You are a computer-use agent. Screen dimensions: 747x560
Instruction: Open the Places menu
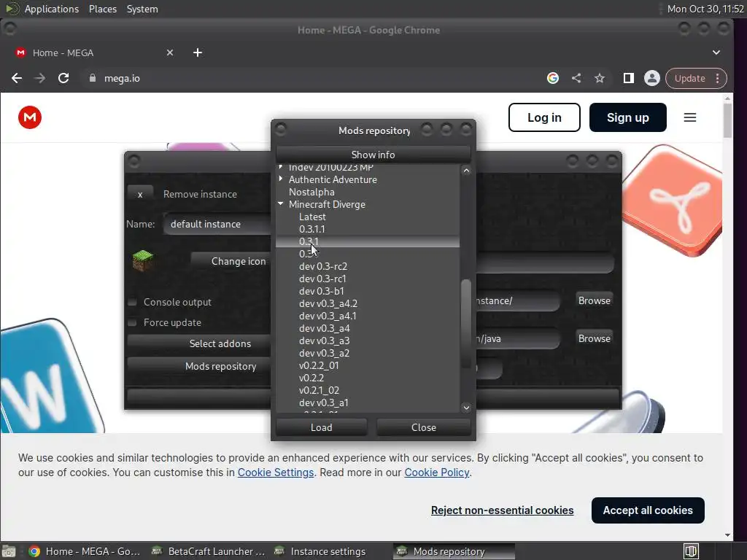click(x=103, y=9)
